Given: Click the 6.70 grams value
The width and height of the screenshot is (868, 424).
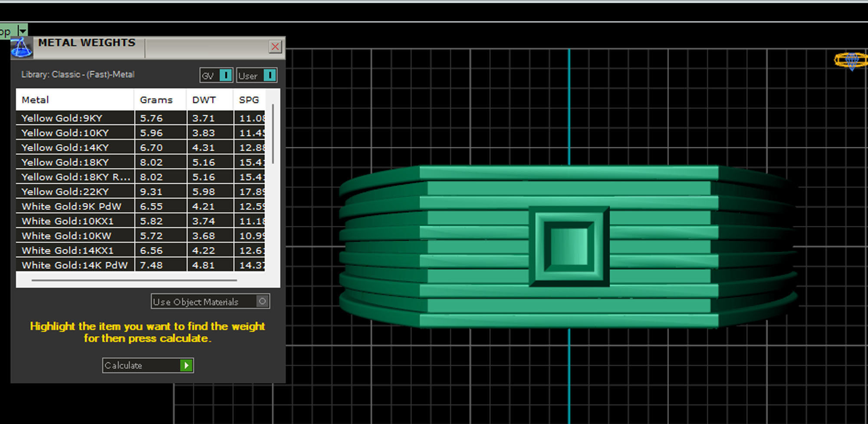Looking at the screenshot, I should 151,148.
